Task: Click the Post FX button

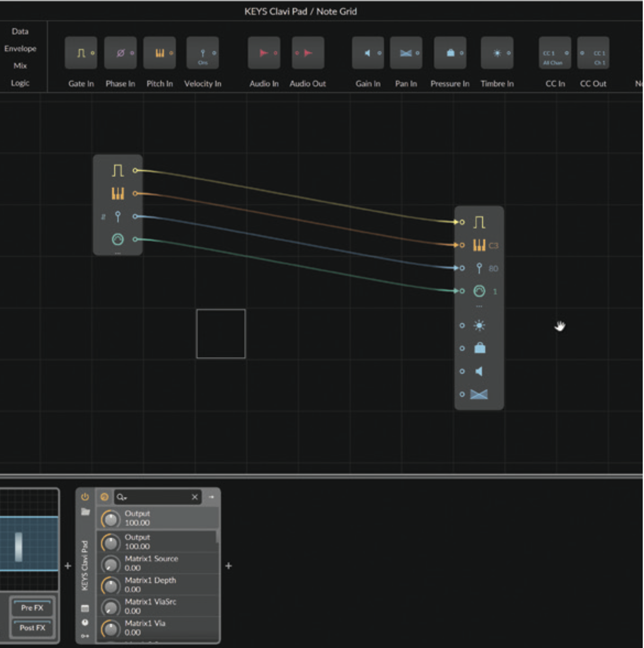Action: [x=32, y=628]
